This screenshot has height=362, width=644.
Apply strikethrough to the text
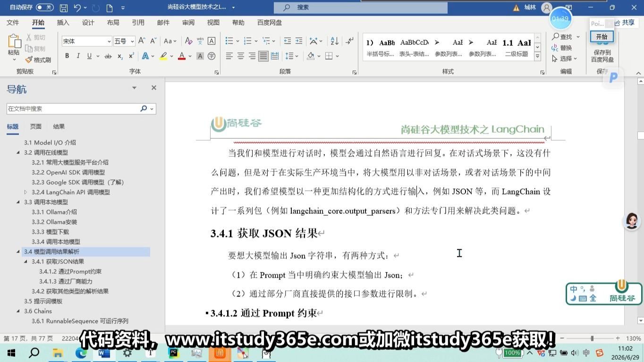pyautogui.click(x=108, y=56)
